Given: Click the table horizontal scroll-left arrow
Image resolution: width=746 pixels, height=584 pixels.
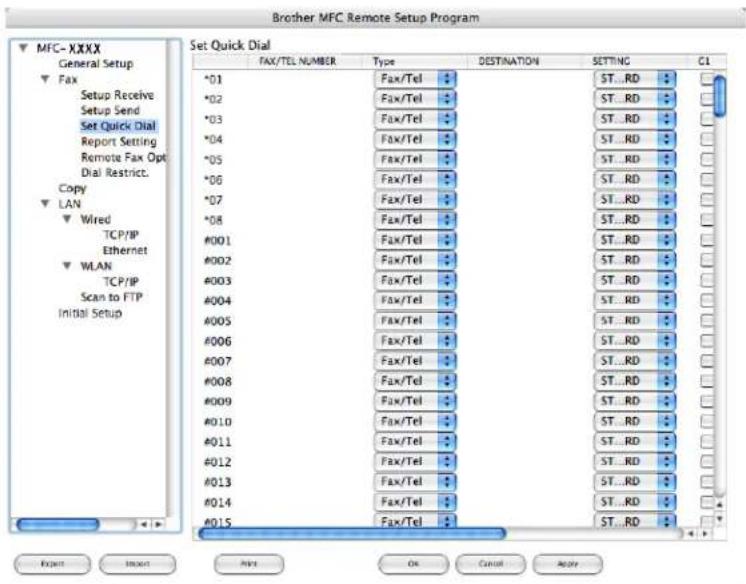Looking at the screenshot, I should tap(690, 534).
